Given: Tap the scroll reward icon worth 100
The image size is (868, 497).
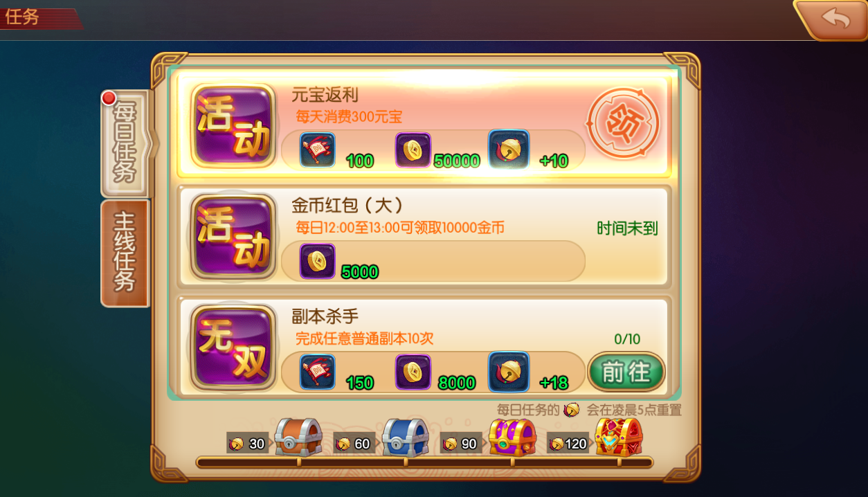Looking at the screenshot, I should pos(318,150).
